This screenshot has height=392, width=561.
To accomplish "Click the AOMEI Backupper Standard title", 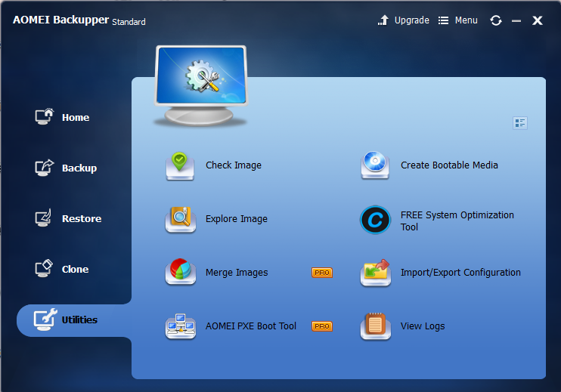I will tap(79, 20).
